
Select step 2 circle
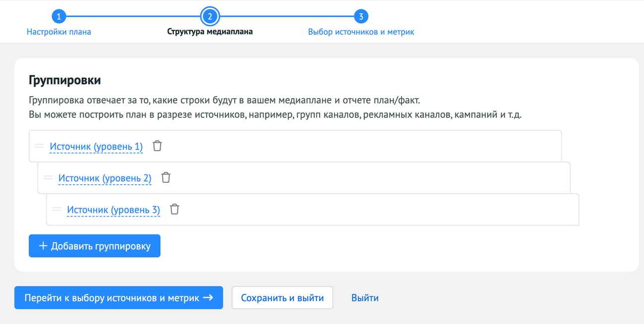tap(210, 16)
